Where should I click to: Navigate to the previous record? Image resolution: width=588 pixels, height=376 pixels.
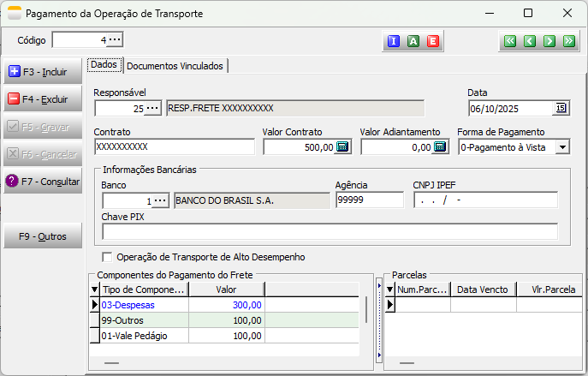(x=530, y=41)
